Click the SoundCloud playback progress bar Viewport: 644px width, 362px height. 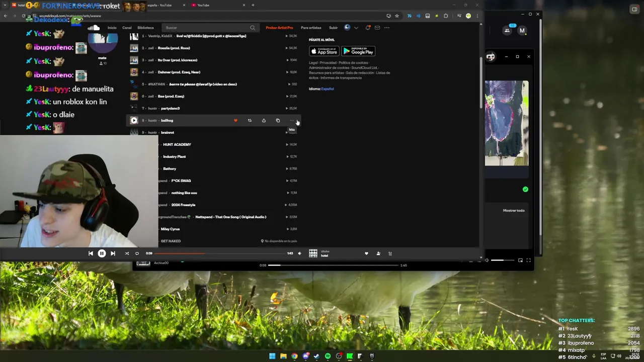219,253
